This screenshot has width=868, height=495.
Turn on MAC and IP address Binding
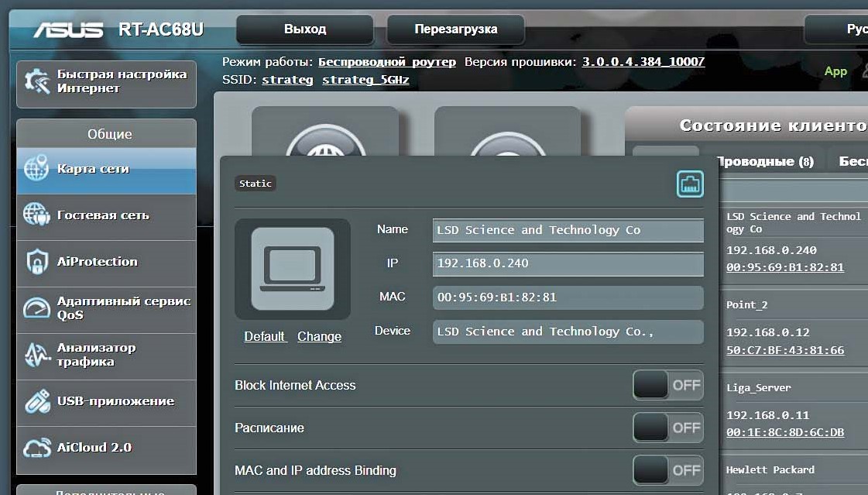pos(667,470)
